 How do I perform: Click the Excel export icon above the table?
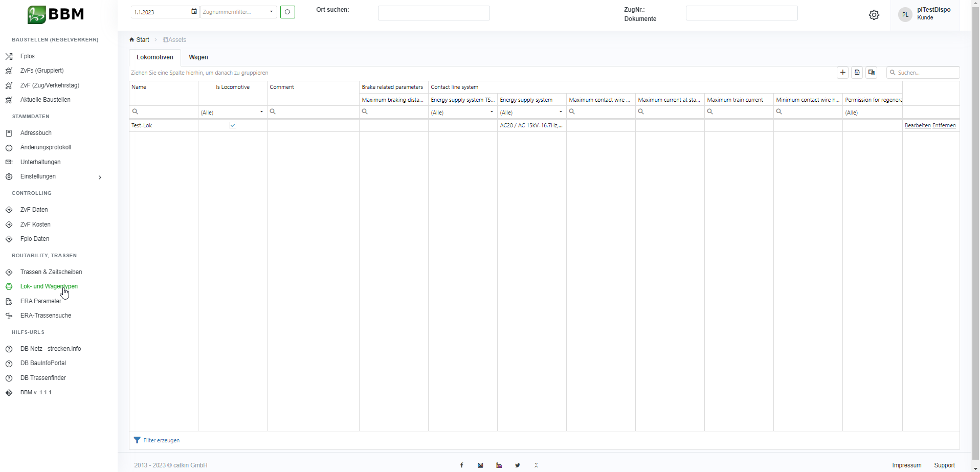tap(857, 73)
